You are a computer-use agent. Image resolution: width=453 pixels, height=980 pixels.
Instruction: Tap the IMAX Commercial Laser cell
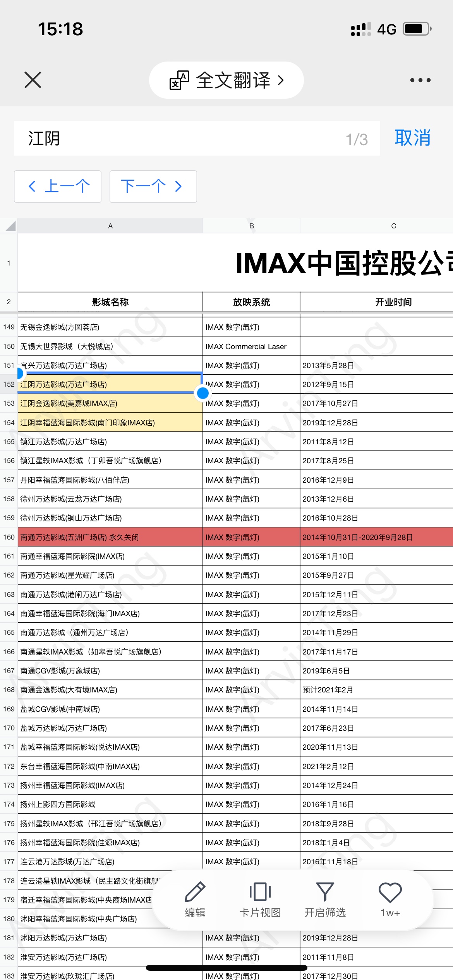point(251,346)
